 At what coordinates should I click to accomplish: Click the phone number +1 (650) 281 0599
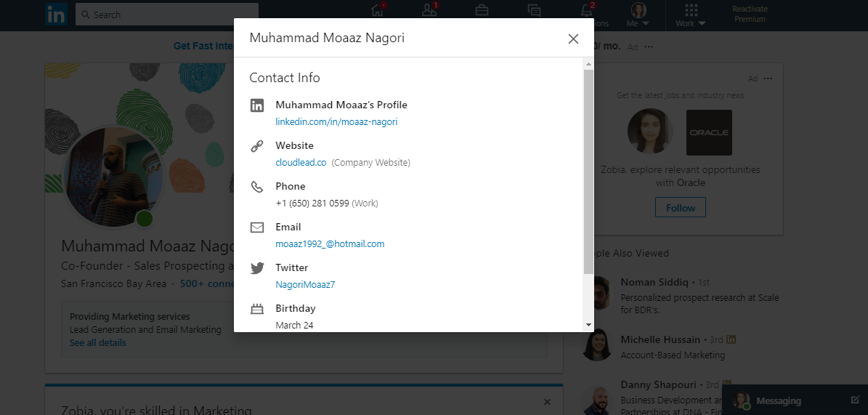point(312,204)
